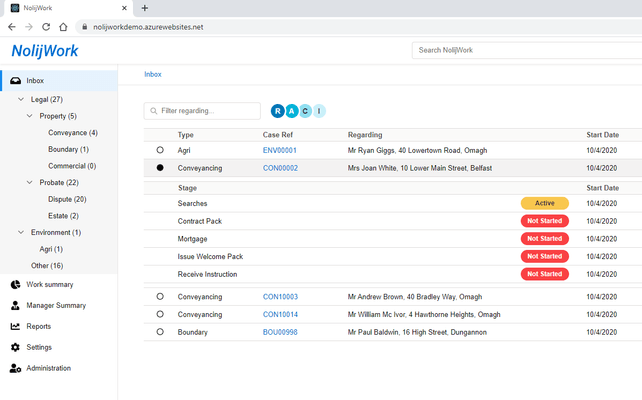Click the yellow Active status badge for Searches

(544, 203)
